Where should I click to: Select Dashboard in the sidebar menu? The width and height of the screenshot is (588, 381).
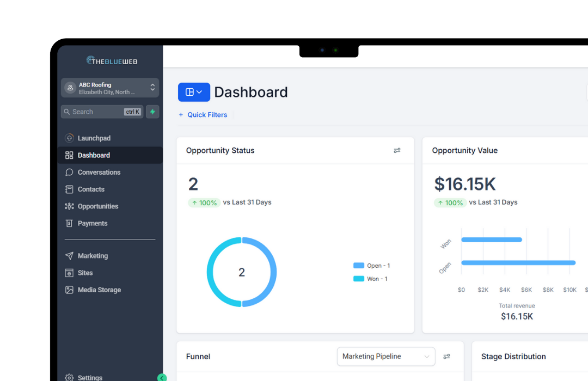tap(110, 155)
